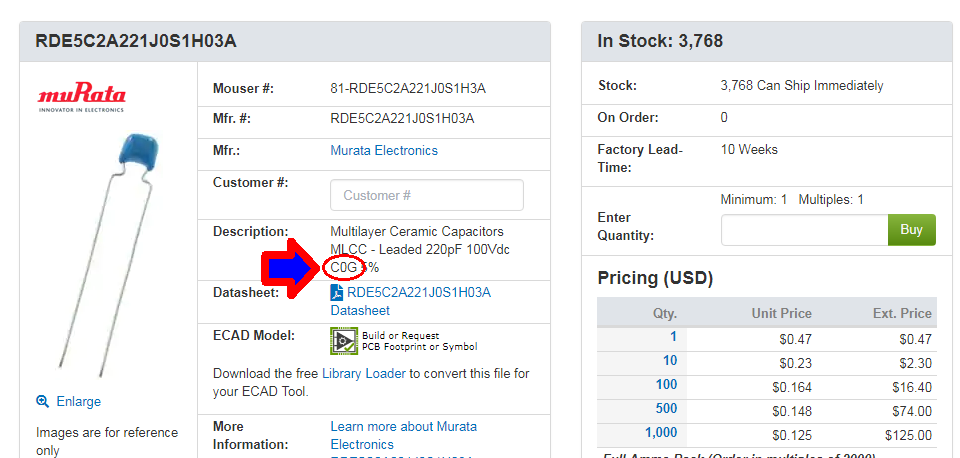Click the Qty. column header

(x=665, y=313)
